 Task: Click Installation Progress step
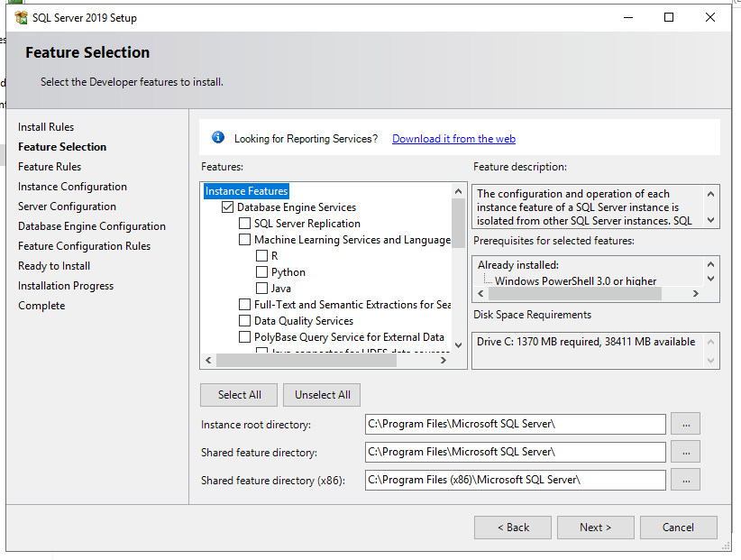pyautogui.click(x=66, y=286)
